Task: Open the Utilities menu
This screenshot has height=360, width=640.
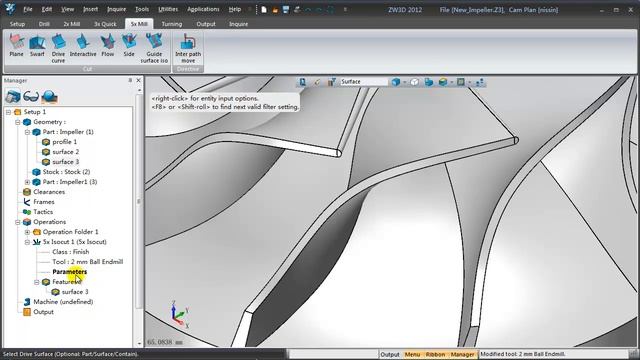Action: 168,9
